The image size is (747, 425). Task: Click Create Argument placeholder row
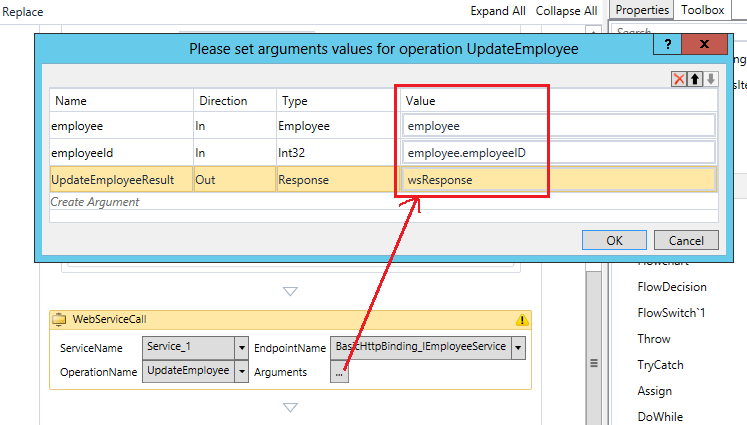(96, 202)
